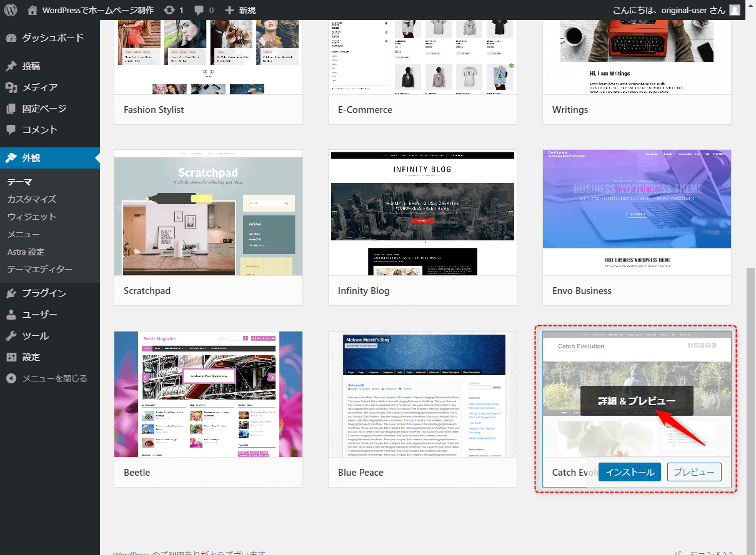Select the Envo Business theme screenshot
Screen dimensions: 756x555
[x=637, y=213]
